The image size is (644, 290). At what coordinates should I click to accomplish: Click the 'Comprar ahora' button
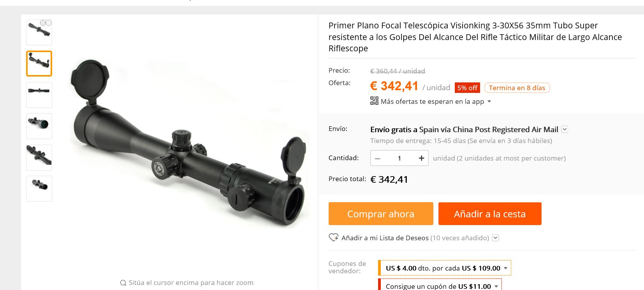click(x=381, y=213)
